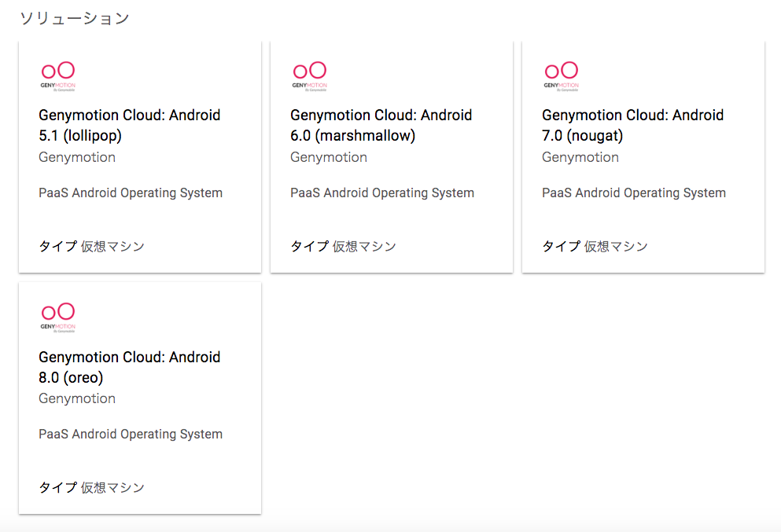Image resolution: width=781 pixels, height=532 pixels.
Task: Open Genymotion Cloud: Android 8.0 (oreo) title
Action: [x=130, y=367]
